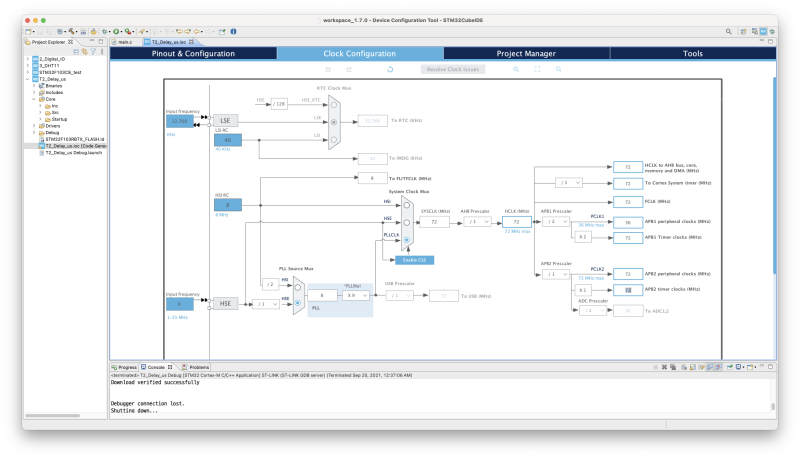Open the Tools tab

click(x=693, y=54)
